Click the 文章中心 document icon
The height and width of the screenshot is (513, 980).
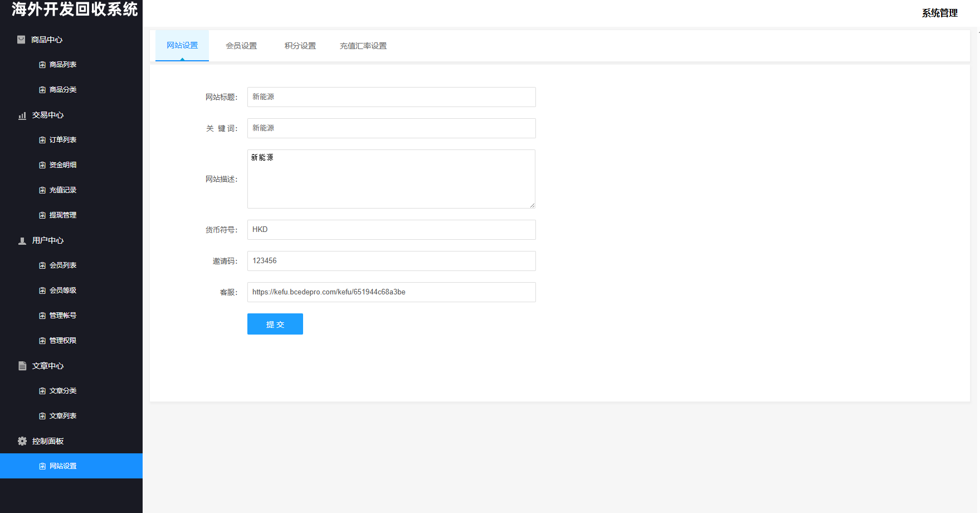22,366
